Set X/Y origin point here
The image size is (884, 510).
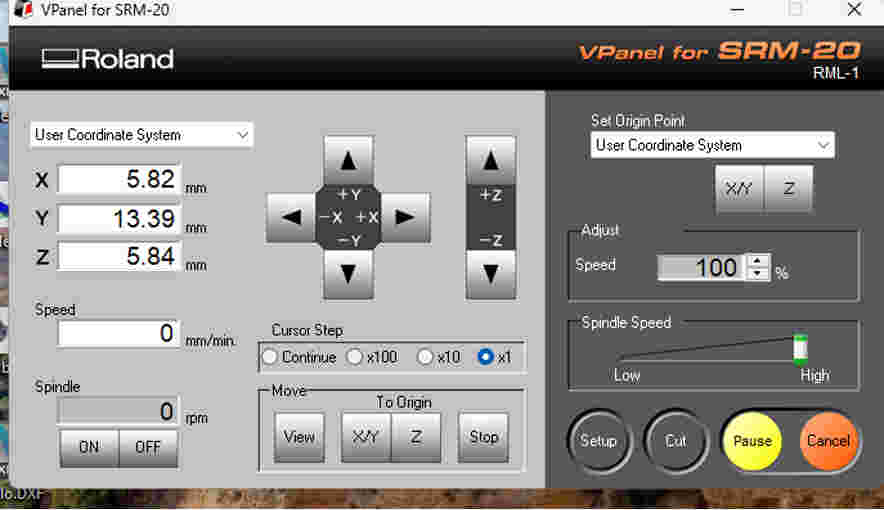tap(739, 188)
